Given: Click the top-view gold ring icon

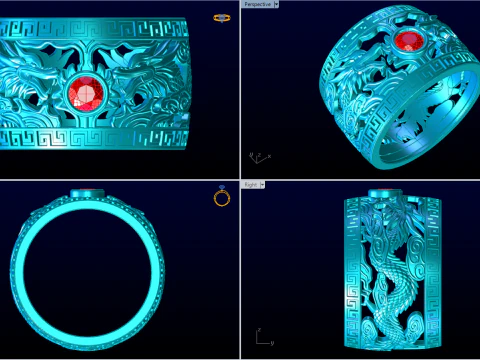Looking at the screenshot, I should coord(222,18).
